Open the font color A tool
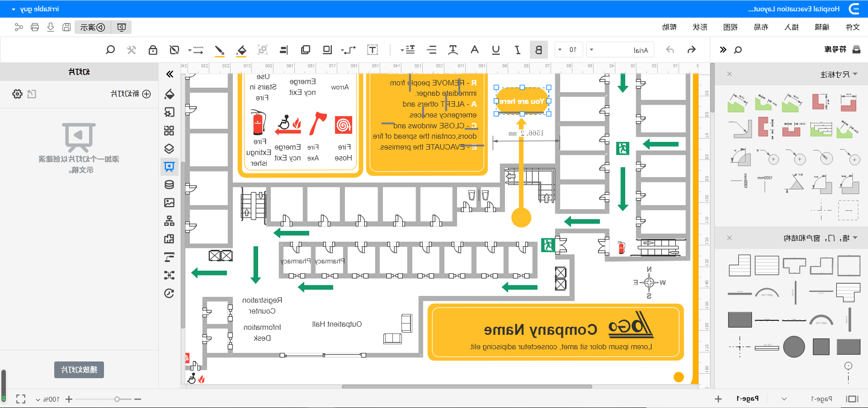 click(474, 50)
